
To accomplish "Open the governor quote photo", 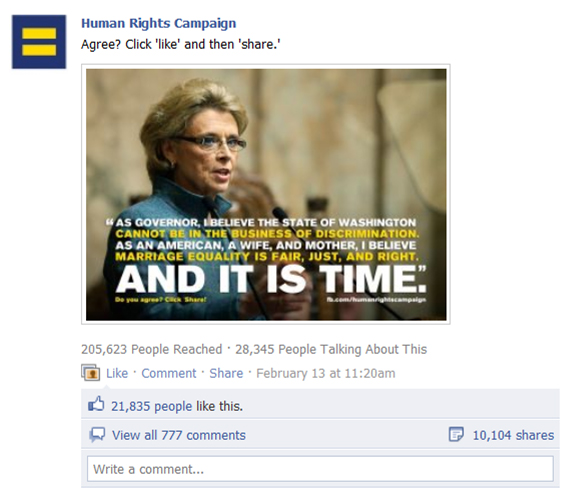I will (x=266, y=194).
